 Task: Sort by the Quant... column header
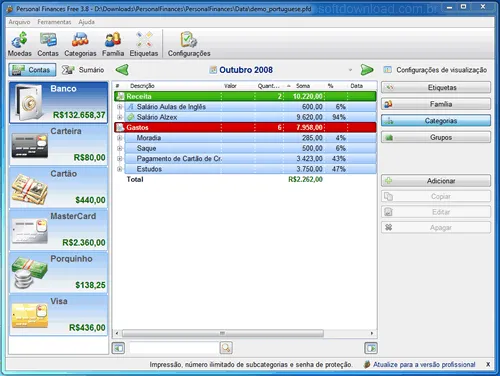tap(268, 86)
